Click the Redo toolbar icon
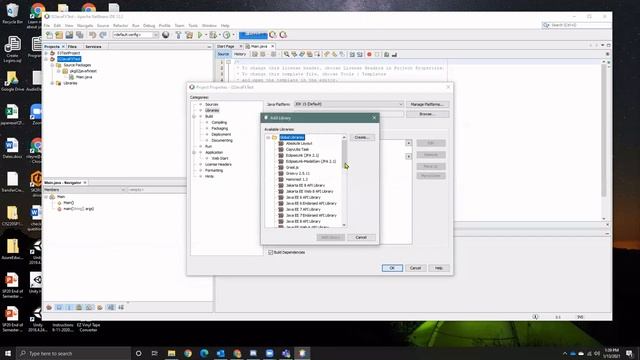The width and height of the screenshot is (640, 360). coord(103,35)
